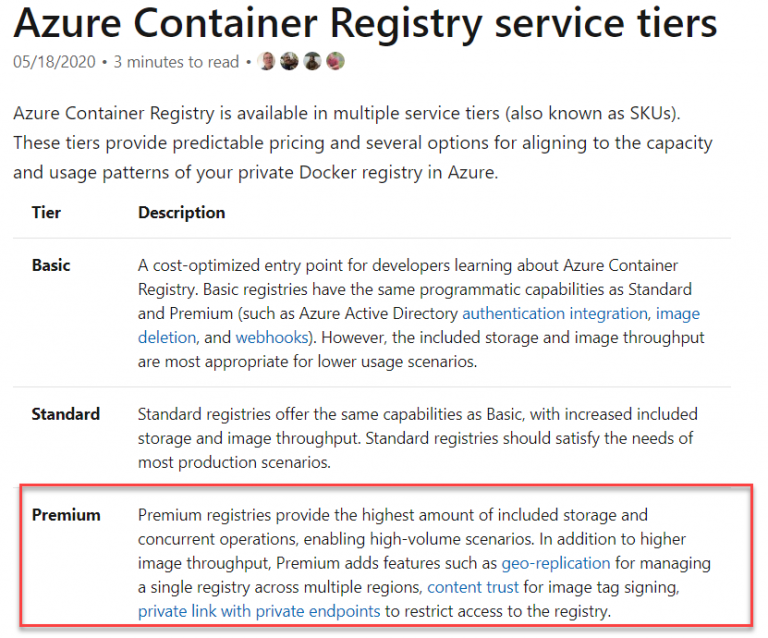Select the Standard tier row label
Viewport: 768px width, 638px height.
[x=65, y=414]
